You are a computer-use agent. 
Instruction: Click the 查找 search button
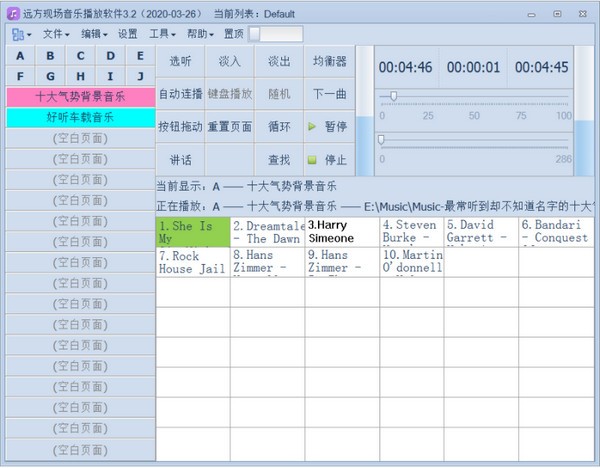click(279, 160)
